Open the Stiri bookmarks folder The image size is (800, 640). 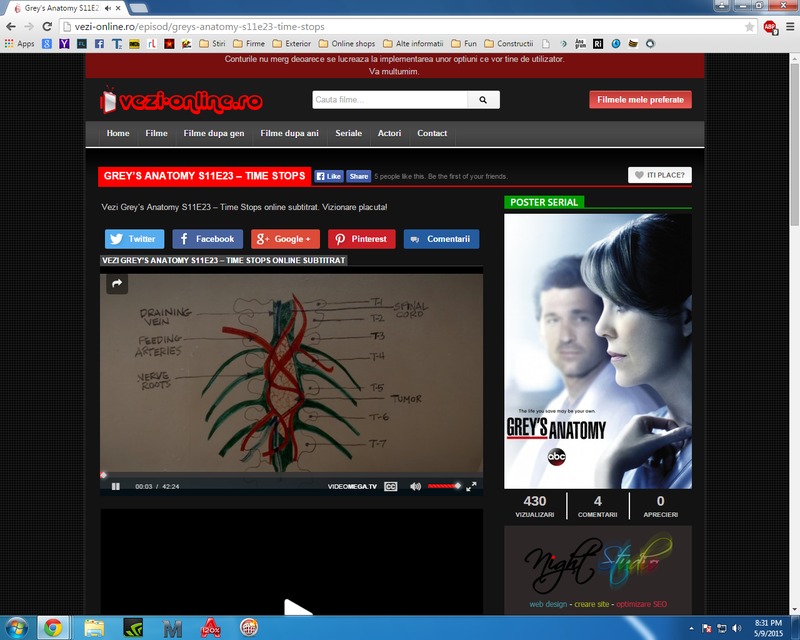coord(212,44)
